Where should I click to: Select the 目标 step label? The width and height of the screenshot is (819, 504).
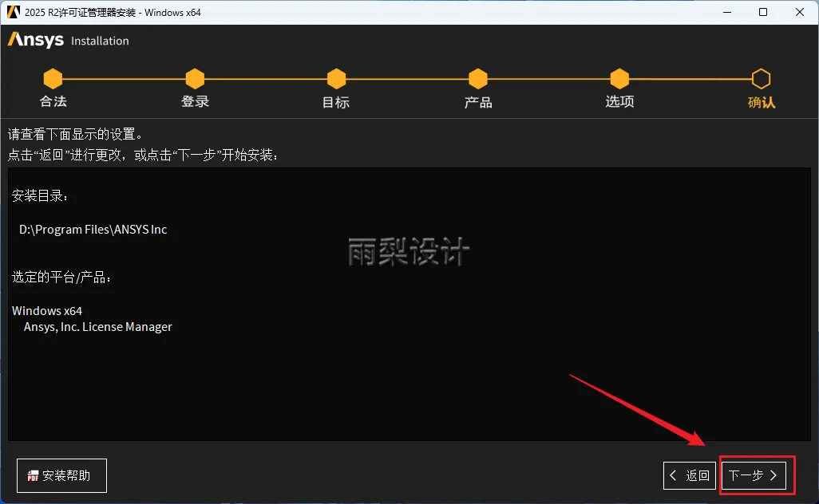tap(336, 102)
